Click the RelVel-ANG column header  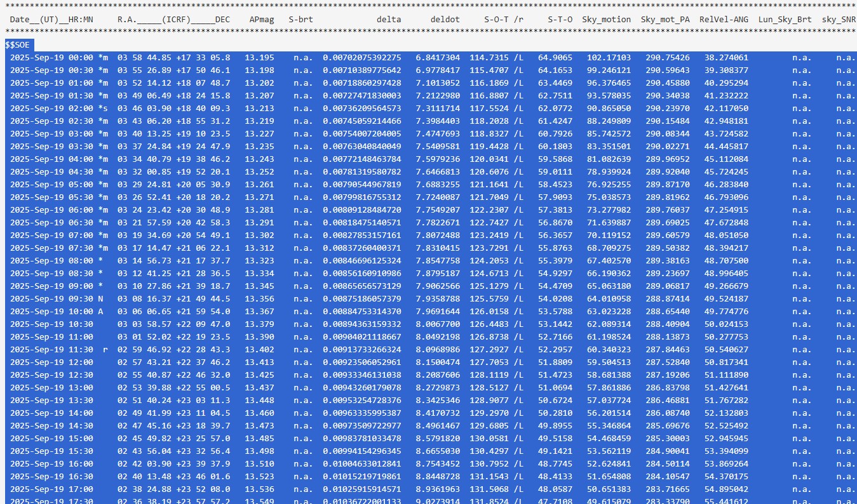click(x=724, y=20)
